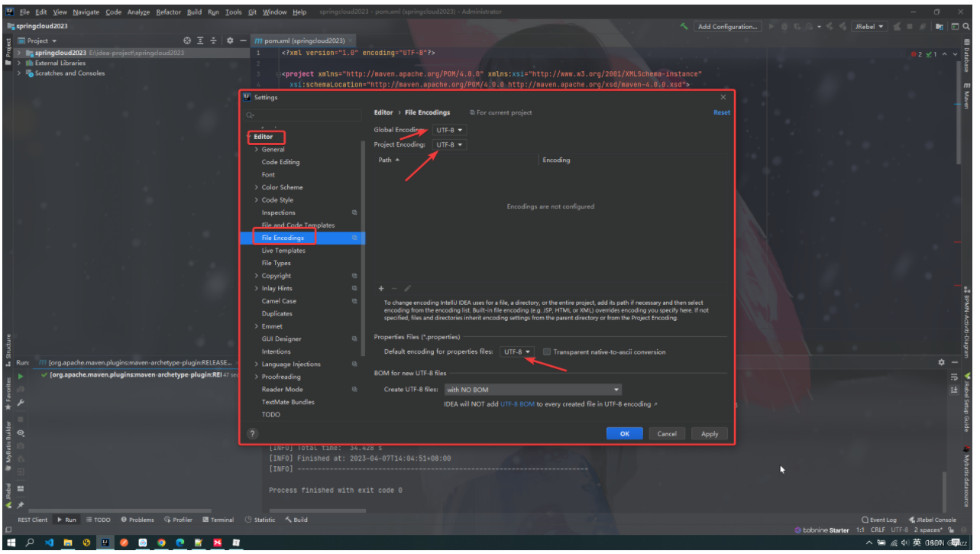This screenshot has height=554, width=980.
Task: Click the Cancel button
Action: tap(667, 433)
